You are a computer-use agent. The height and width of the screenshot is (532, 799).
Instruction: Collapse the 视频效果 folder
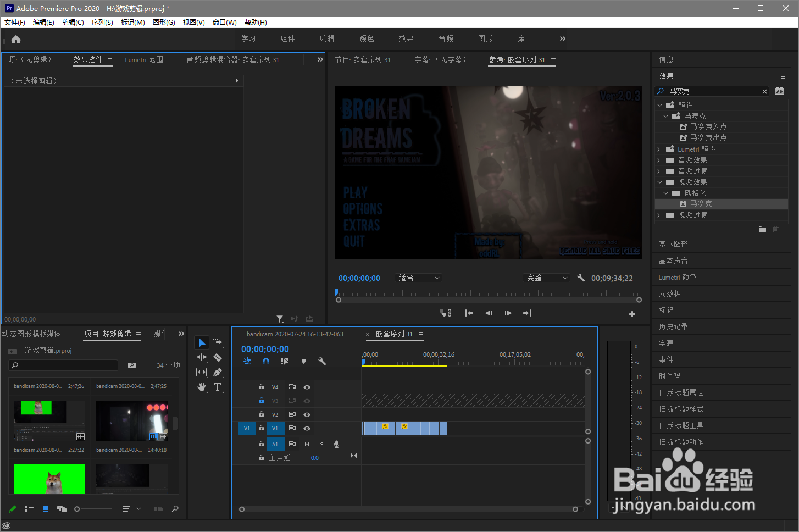coord(659,182)
